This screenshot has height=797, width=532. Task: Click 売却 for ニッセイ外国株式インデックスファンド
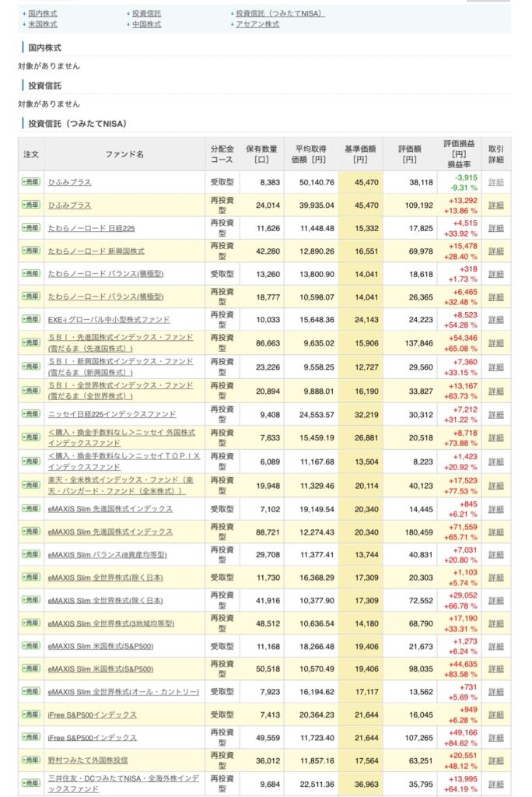pyautogui.click(x=31, y=437)
